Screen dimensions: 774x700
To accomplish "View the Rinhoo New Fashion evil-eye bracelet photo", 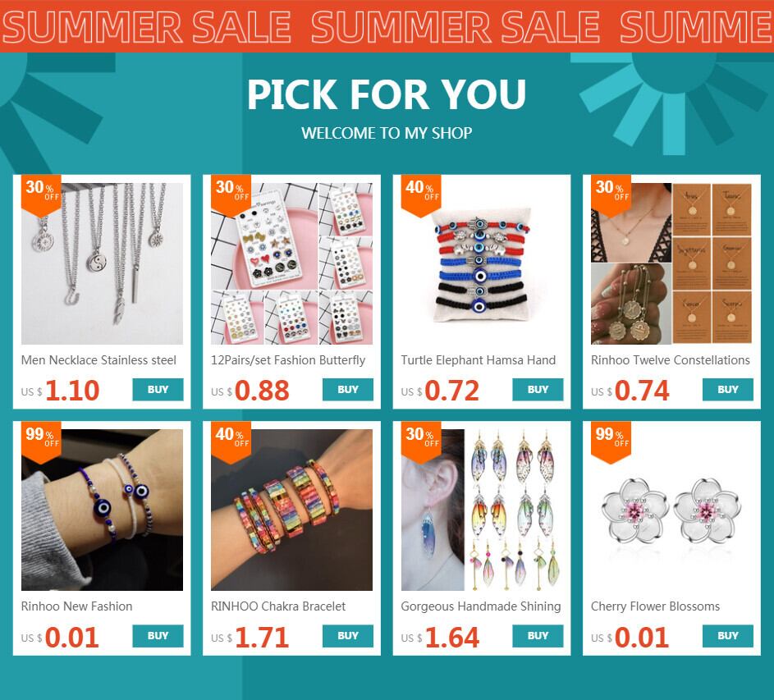I will pyautogui.click(x=102, y=510).
